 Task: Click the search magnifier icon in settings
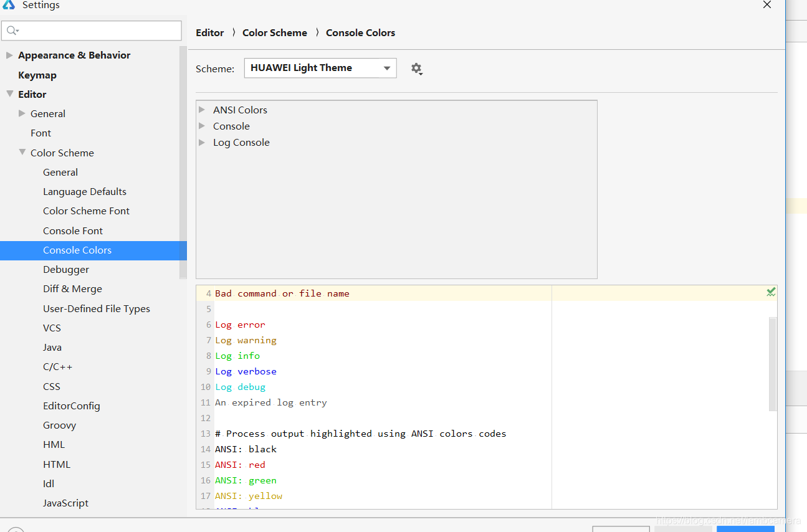coord(12,31)
